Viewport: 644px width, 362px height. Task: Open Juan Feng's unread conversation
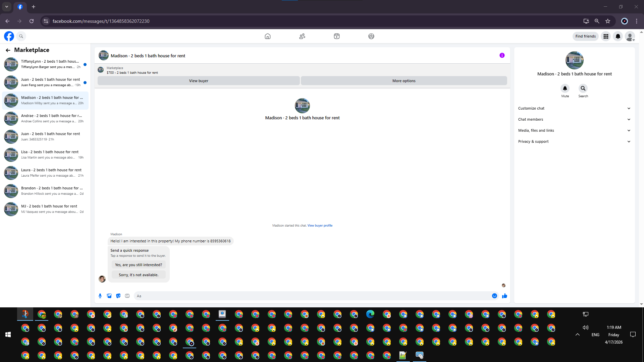coord(45,82)
